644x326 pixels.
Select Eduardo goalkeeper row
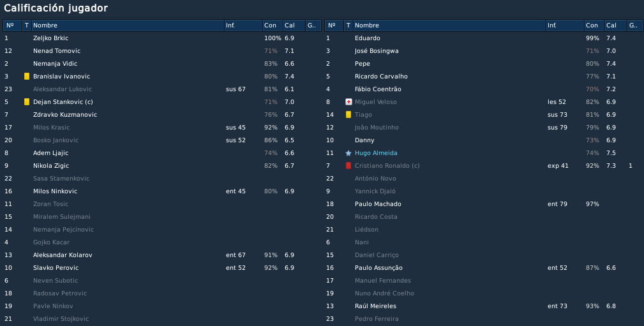pos(483,38)
